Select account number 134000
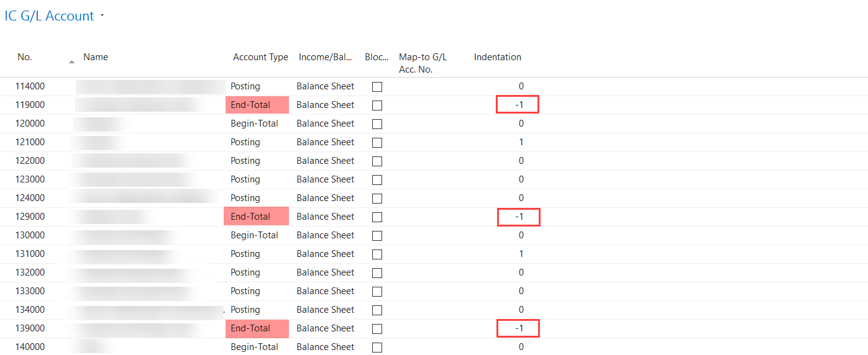 click(30, 310)
